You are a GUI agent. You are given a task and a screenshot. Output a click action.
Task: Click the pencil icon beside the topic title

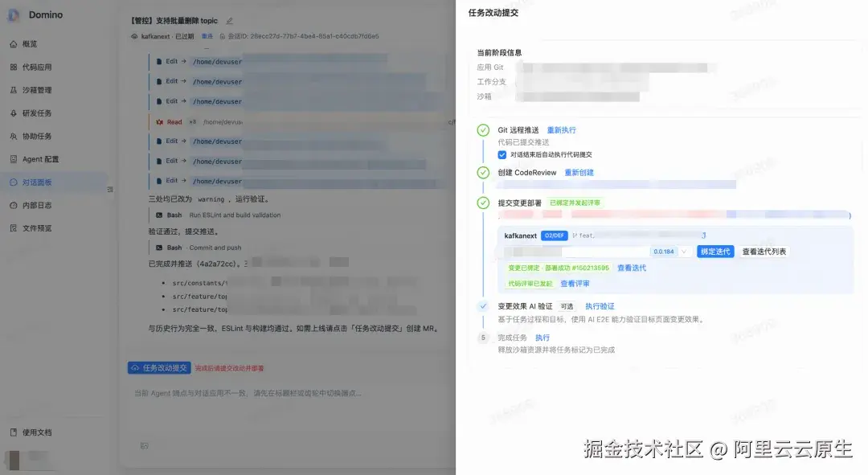tap(230, 21)
